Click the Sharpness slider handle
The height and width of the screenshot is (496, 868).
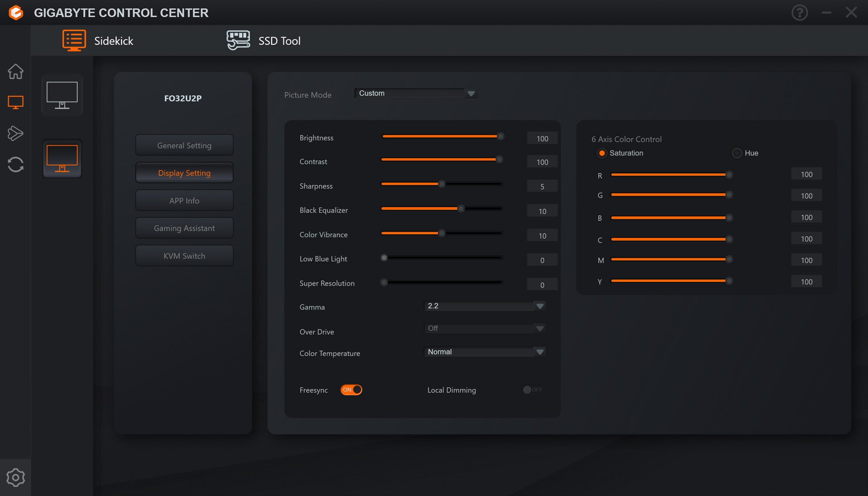(x=442, y=184)
